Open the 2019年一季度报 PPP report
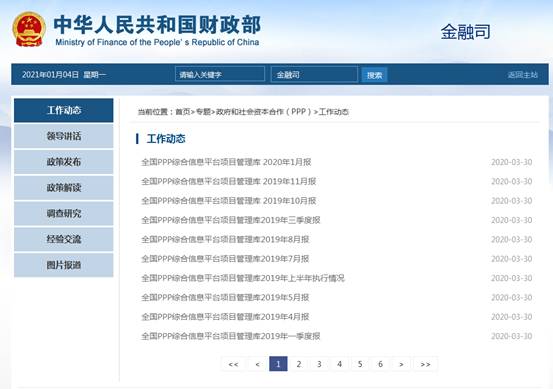Screen dimensions: 553x389 (231, 336)
